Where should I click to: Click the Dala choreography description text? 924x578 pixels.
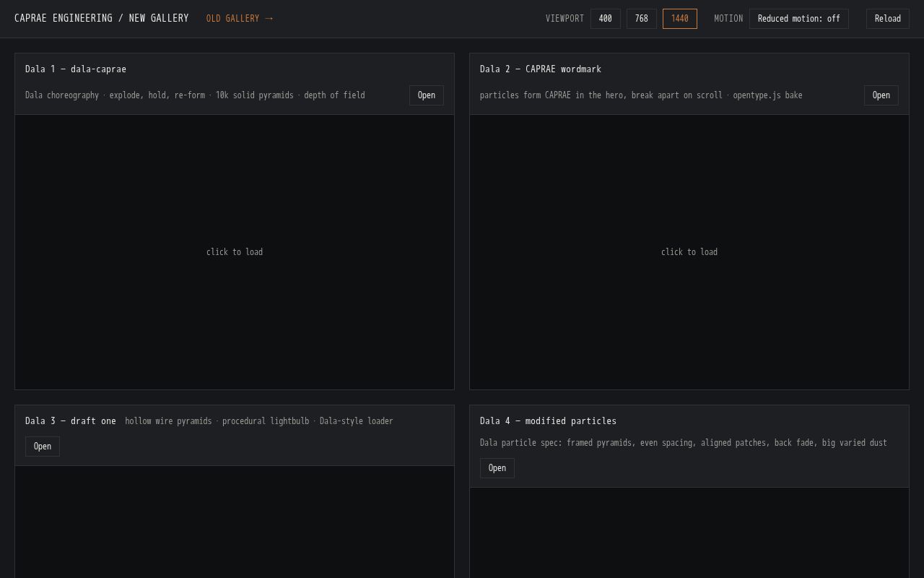(195, 95)
